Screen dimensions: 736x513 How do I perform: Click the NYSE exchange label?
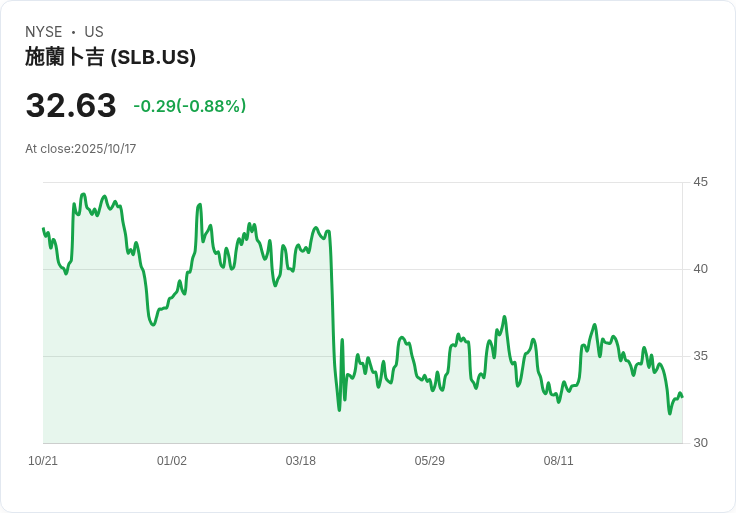pyautogui.click(x=44, y=32)
